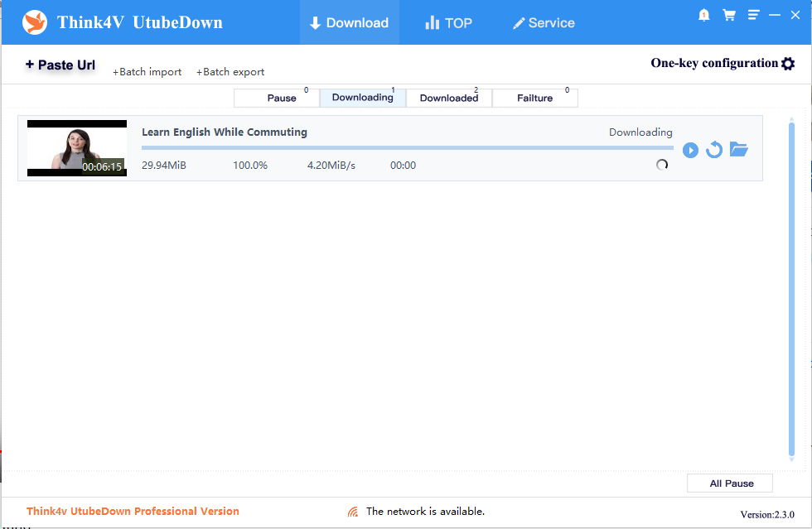Click the network signal status icon
Viewport: 812px width, 529px height.
pos(353,512)
